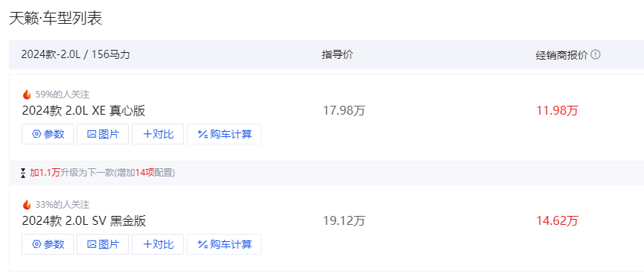The width and height of the screenshot is (644, 274).
Task: Add 2.0L SV 黑金版 to 对比
Action: click(x=158, y=244)
